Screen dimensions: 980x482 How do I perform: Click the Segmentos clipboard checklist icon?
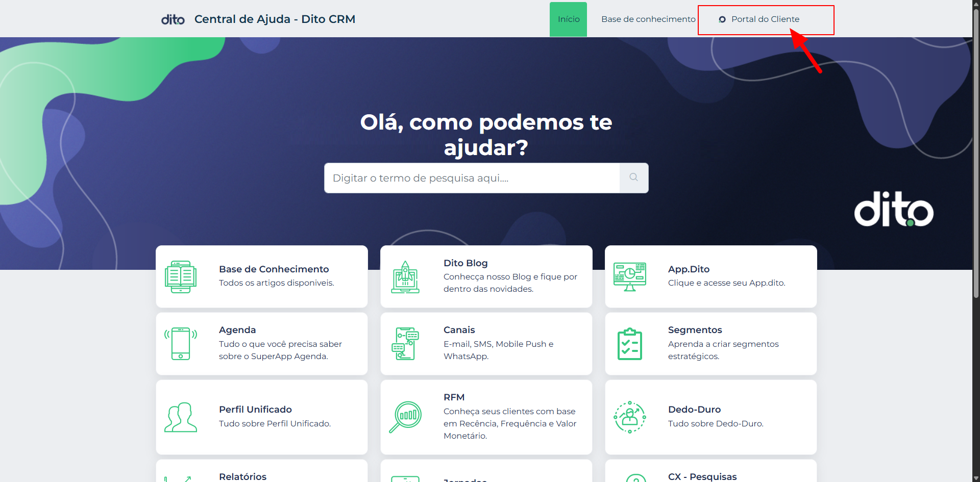click(x=630, y=344)
